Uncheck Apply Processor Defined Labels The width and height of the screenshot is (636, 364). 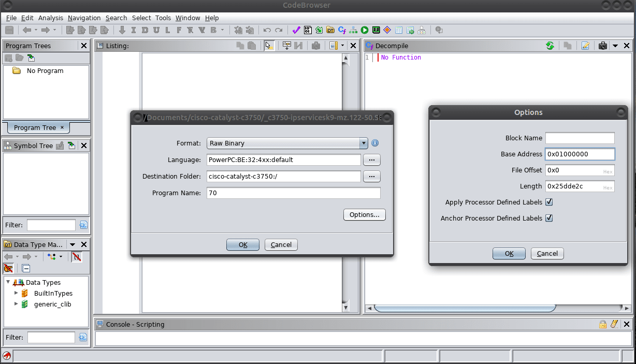549,202
